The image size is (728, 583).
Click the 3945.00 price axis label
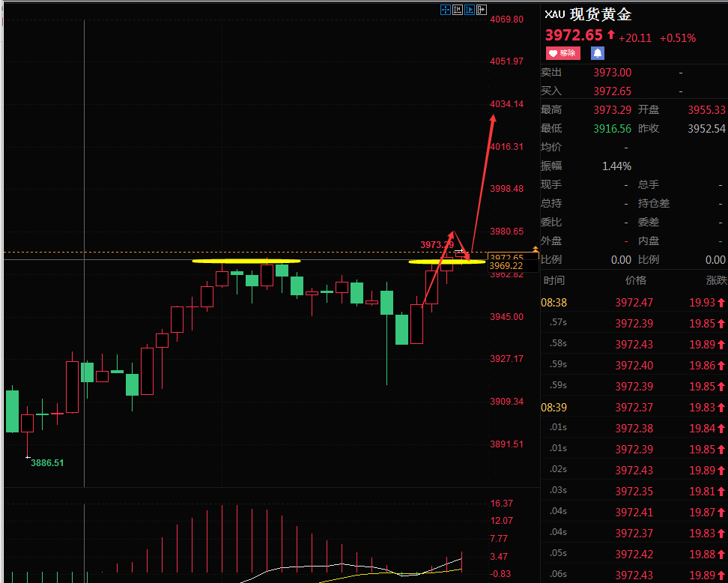[506, 317]
